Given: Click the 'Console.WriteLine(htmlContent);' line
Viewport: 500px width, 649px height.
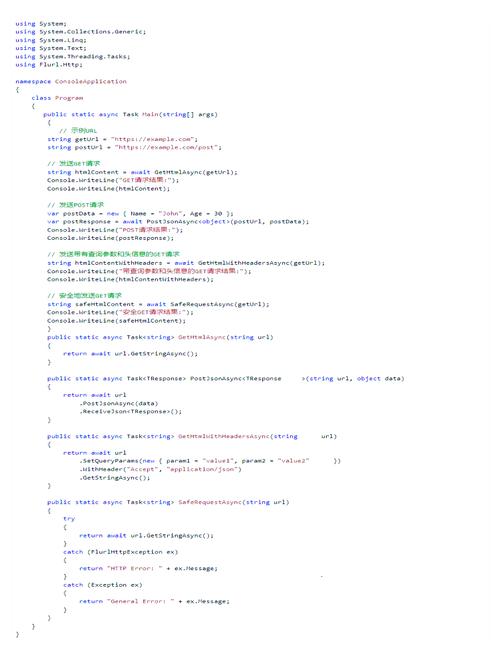Looking at the screenshot, I should point(108,189).
